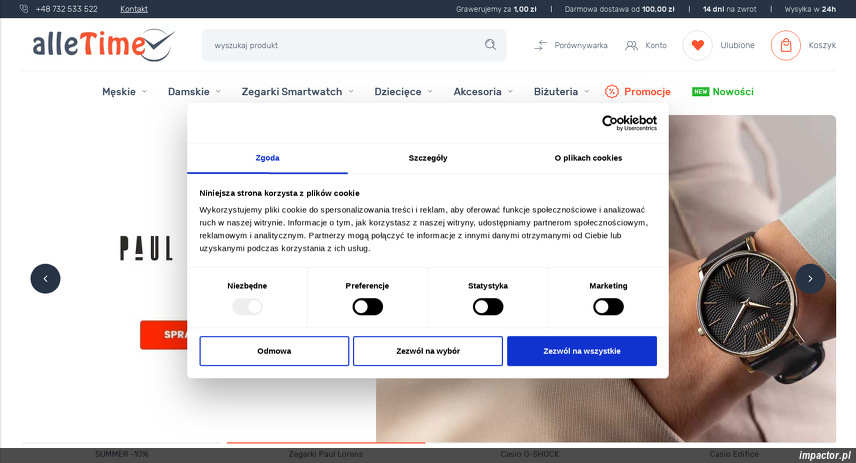Click the phone icon in top bar
This screenshot has height=463, width=856.
[23, 9]
